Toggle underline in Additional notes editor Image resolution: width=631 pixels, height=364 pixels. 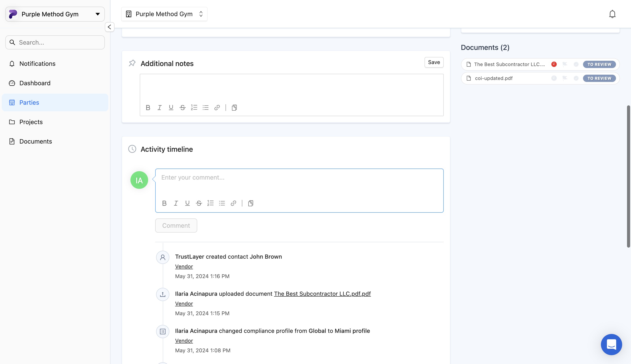pos(171,108)
